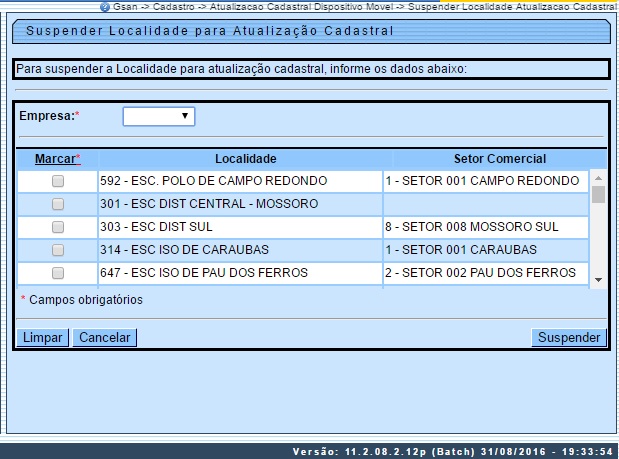This screenshot has width=619, height=459.
Task: Click the text 303 - ESC DIST SUL
Action: (x=156, y=227)
